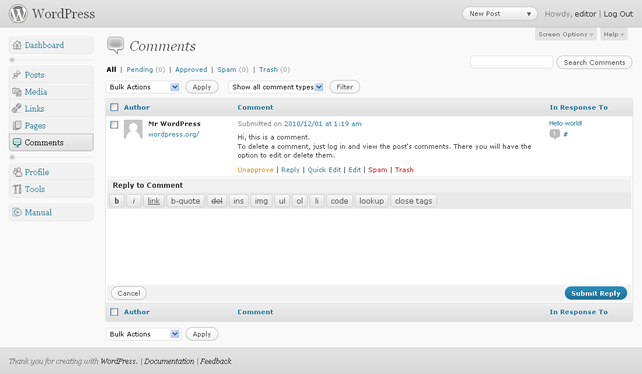
Task: Insert bold tag with b button
Action: 117,201
